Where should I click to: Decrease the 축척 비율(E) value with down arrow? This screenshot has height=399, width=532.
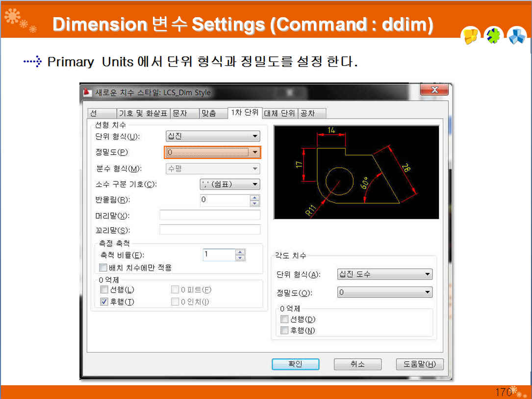point(240,258)
